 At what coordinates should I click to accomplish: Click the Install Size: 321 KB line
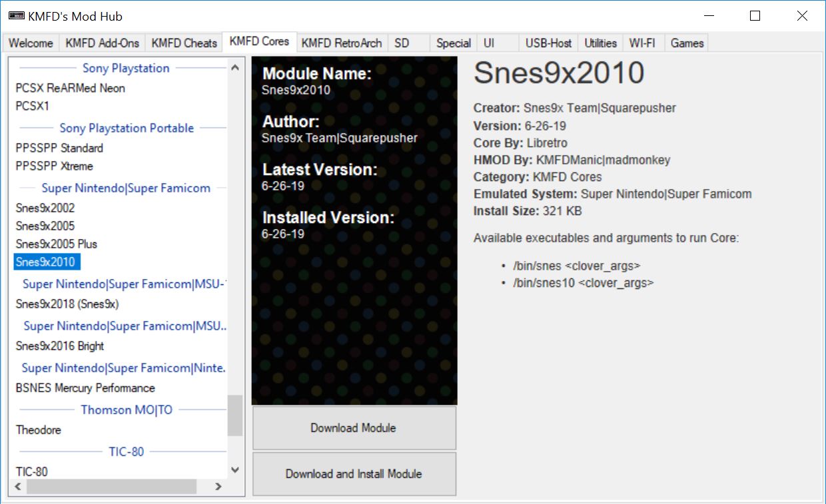coord(528,211)
